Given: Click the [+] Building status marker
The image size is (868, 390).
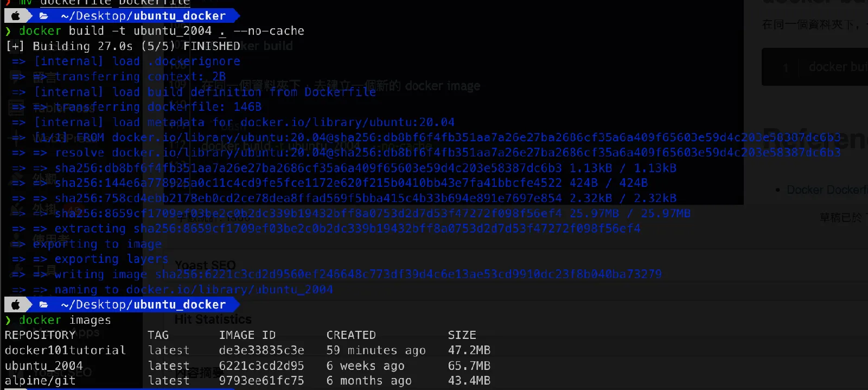Looking at the screenshot, I should [15, 46].
